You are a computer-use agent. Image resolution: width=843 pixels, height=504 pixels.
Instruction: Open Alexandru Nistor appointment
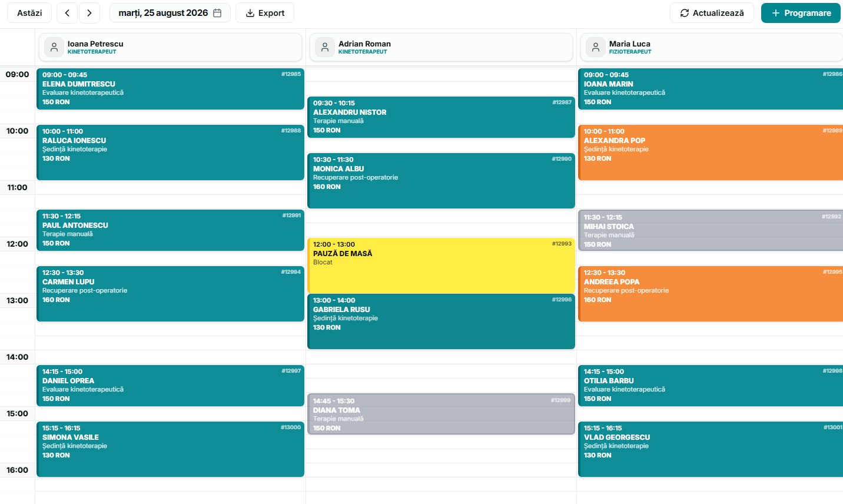point(441,117)
